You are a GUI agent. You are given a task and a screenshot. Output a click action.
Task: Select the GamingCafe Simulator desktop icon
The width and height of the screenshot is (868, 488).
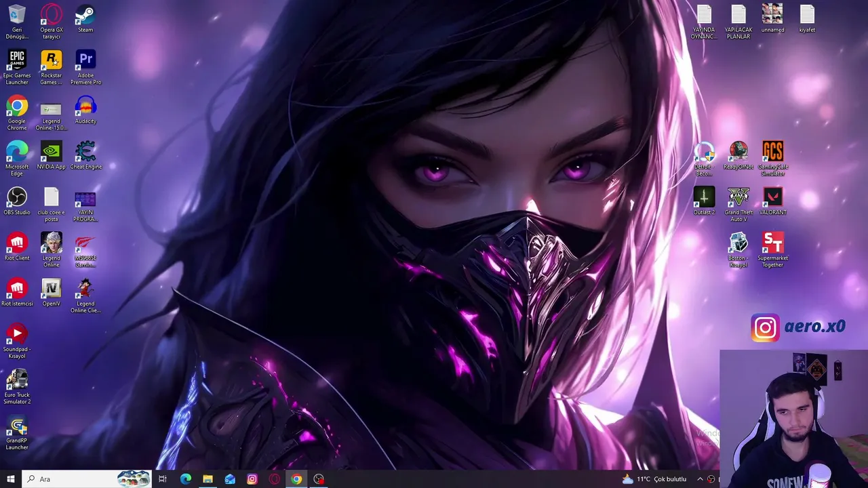click(772, 159)
